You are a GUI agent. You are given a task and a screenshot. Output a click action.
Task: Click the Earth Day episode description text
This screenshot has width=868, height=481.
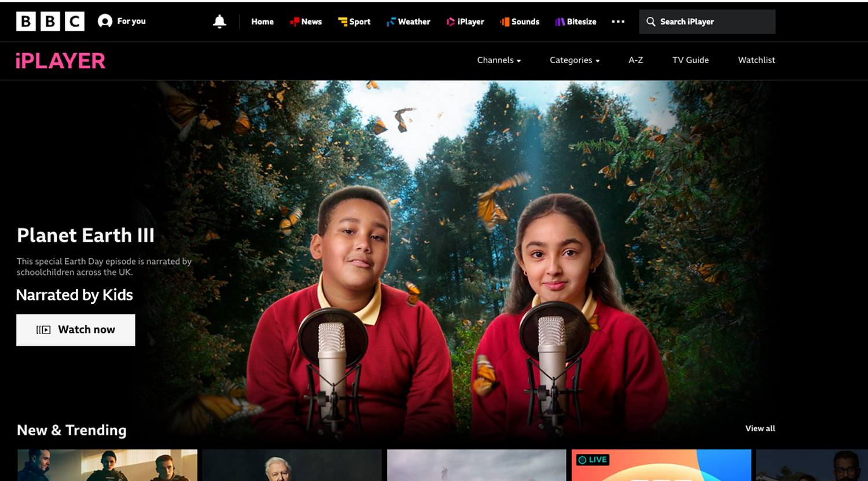(x=104, y=267)
